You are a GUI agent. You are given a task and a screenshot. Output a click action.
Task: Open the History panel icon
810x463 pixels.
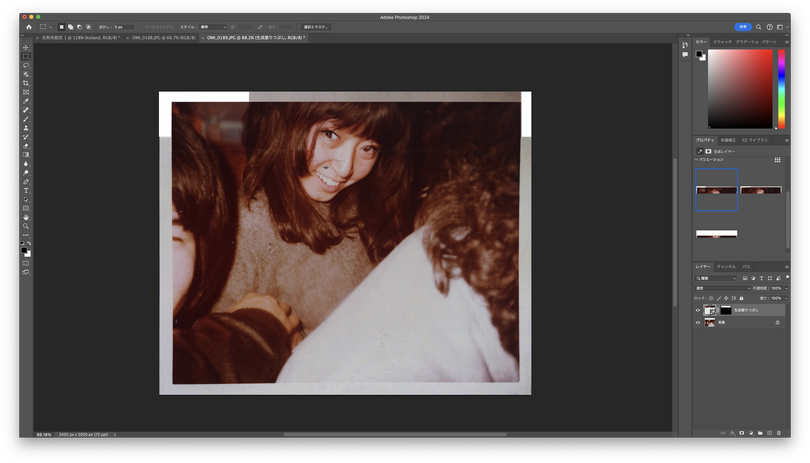click(x=685, y=45)
